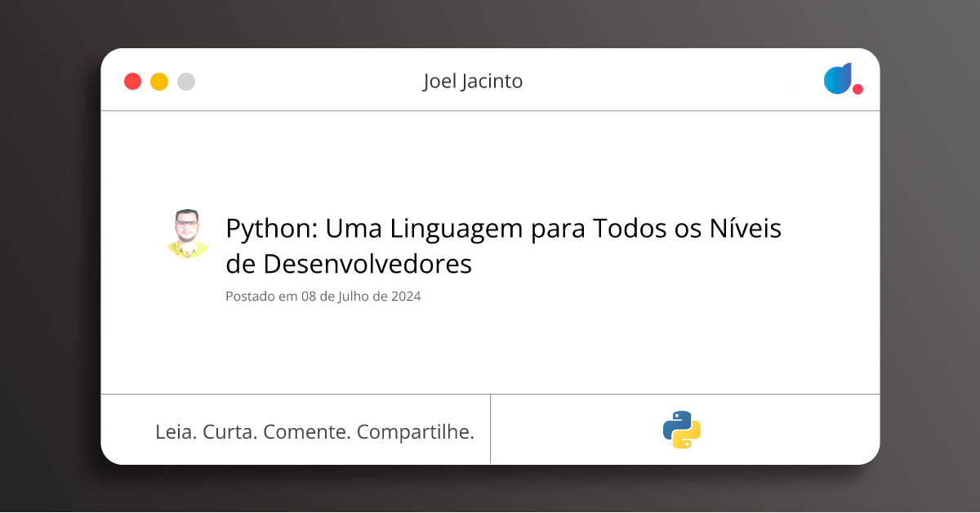Click the word 'Leia' in footer
Image resolution: width=980 pixels, height=513 pixels.
pos(175,432)
